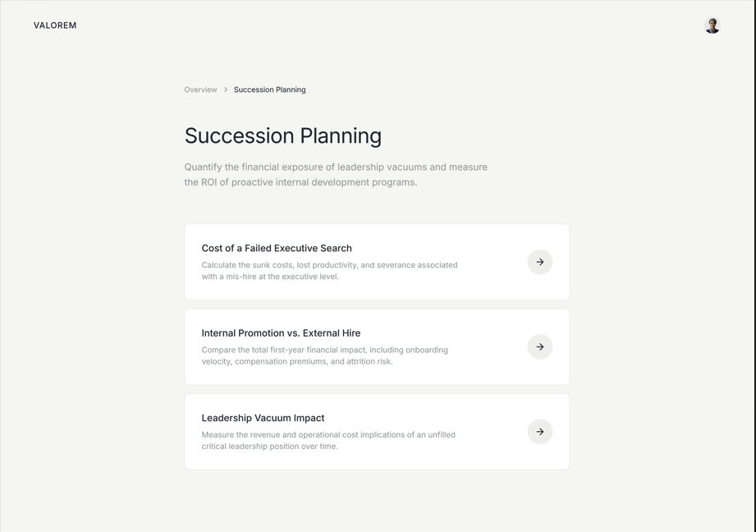This screenshot has width=756, height=532.
Task: Click the VALOREM logo
Action: tap(55, 25)
